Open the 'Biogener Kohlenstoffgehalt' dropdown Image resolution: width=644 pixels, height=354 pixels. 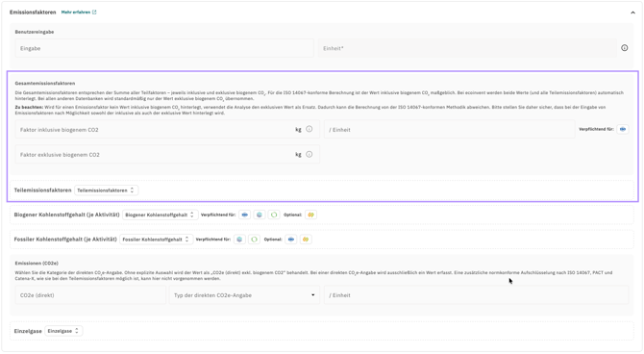tap(160, 215)
